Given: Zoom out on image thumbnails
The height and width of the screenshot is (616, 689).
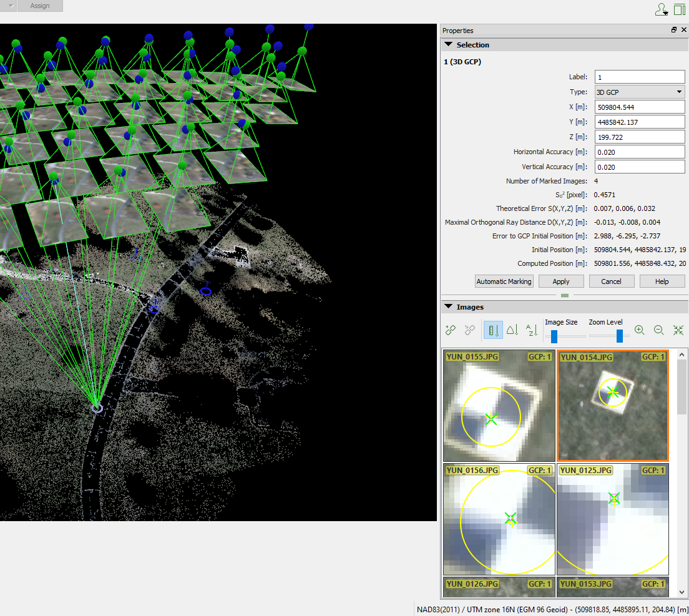Looking at the screenshot, I should pyautogui.click(x=658, y=330).
